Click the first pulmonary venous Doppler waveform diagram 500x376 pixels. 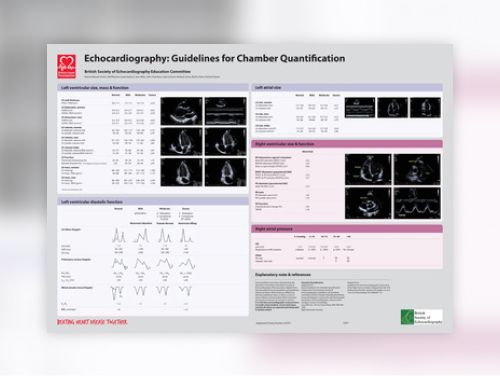(119, 264)
